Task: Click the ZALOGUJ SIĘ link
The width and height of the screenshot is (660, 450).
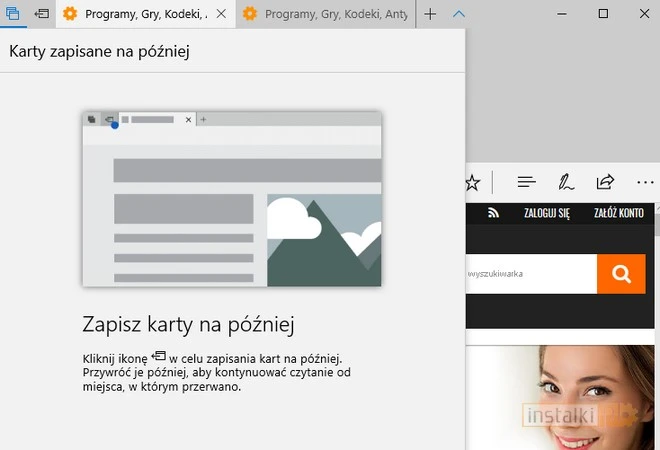Action: click(x=544, y=213)
